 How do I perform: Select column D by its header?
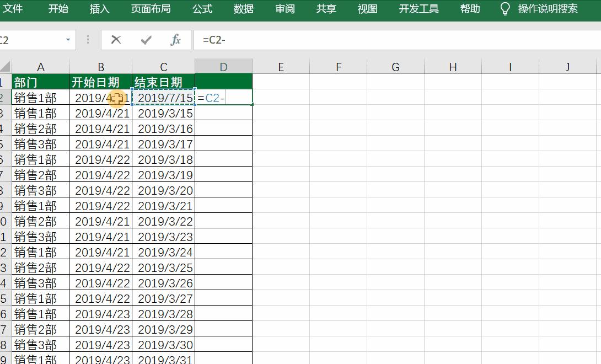pos(223,66)
